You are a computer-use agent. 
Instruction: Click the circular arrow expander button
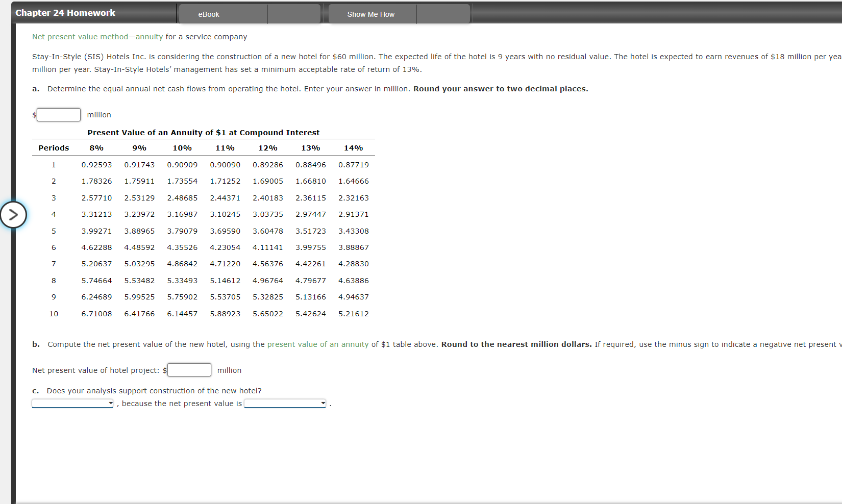pos(14,215)
